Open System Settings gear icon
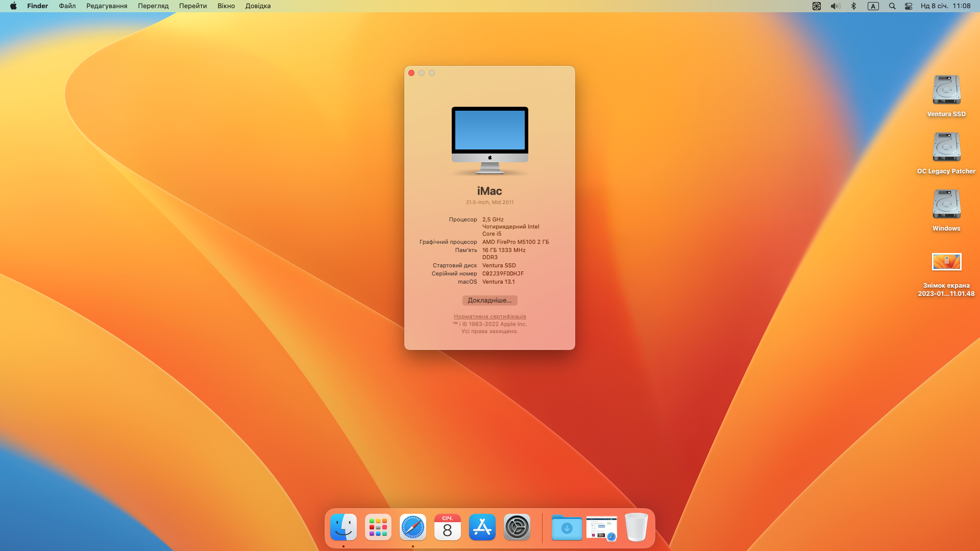980x551 pixels. 517,527
